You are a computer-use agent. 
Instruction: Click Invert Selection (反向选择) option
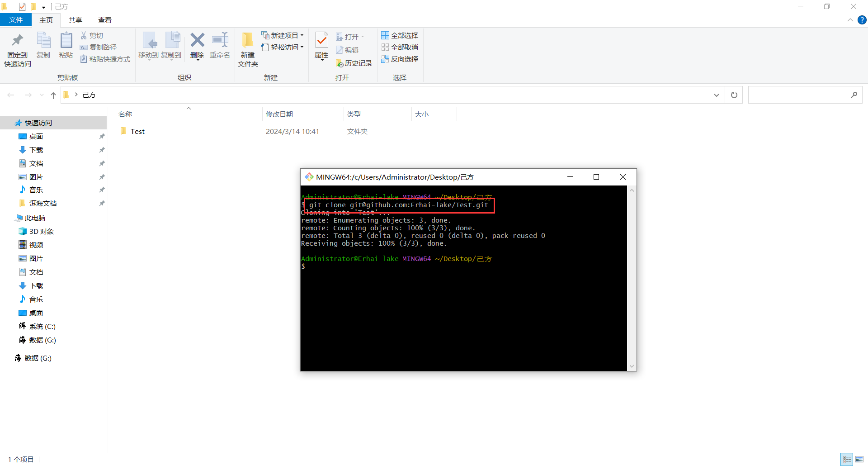click(x=400, y=59)
